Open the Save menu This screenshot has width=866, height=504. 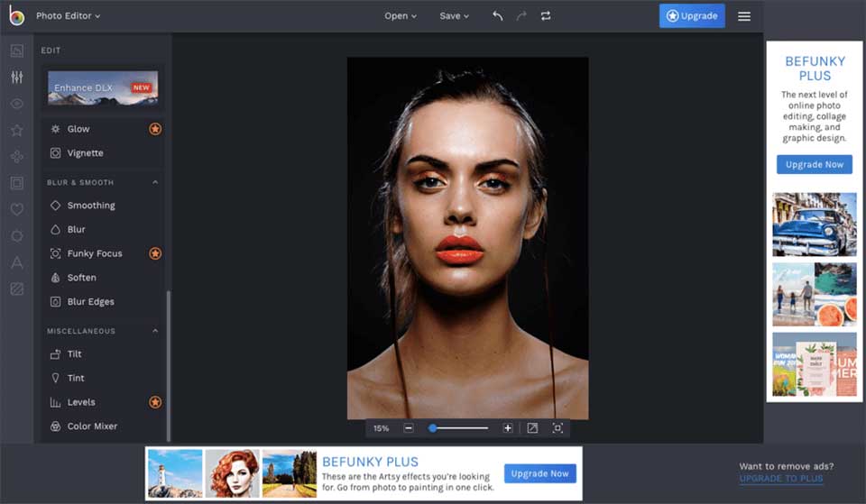coord(454,16)
